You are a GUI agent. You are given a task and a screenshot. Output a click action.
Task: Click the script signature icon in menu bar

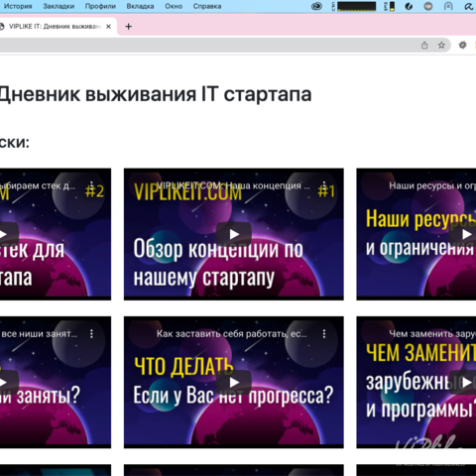coord(469,6)
